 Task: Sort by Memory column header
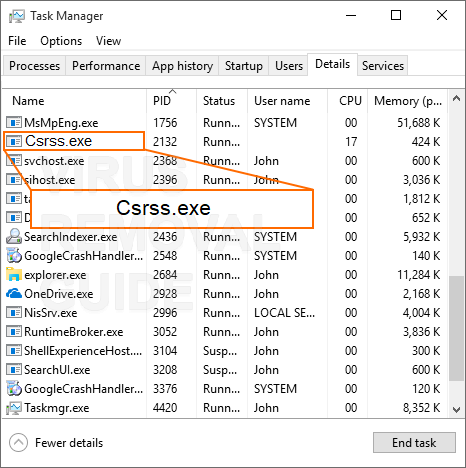408,101
